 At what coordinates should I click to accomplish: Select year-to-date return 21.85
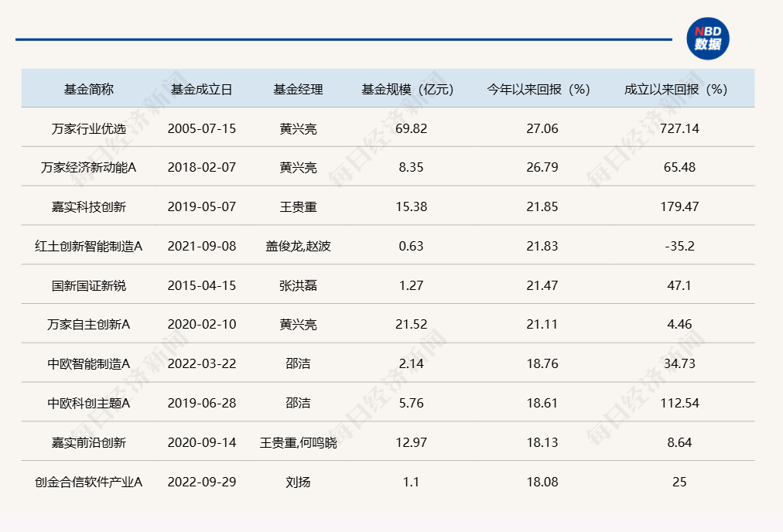pyautogui.click(x=542, y=206)
